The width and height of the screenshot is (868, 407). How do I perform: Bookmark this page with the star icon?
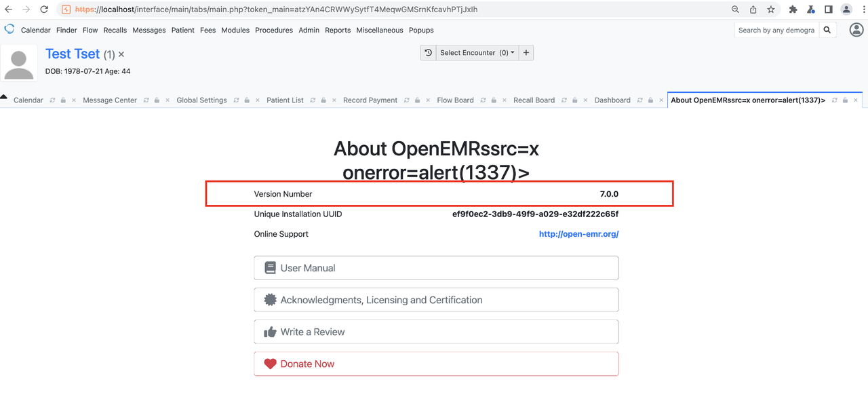click(x=771, y=9)
